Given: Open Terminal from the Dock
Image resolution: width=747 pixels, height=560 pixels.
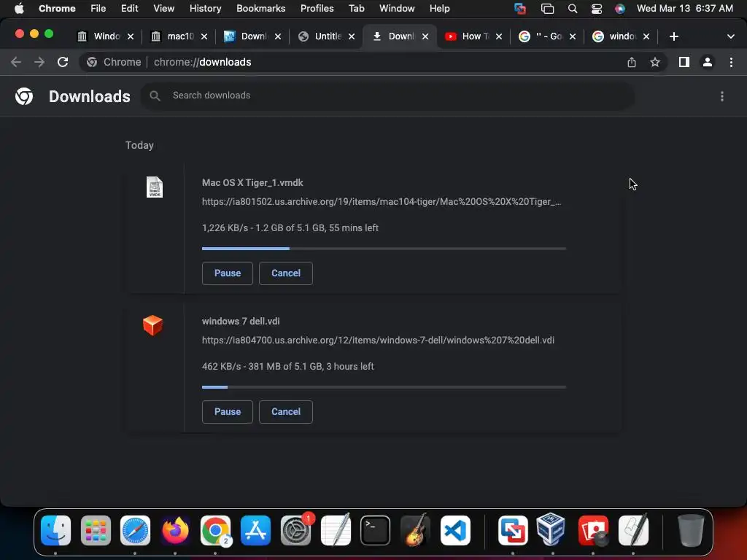Looking at the screenshot, I should (x=376, y=531).
